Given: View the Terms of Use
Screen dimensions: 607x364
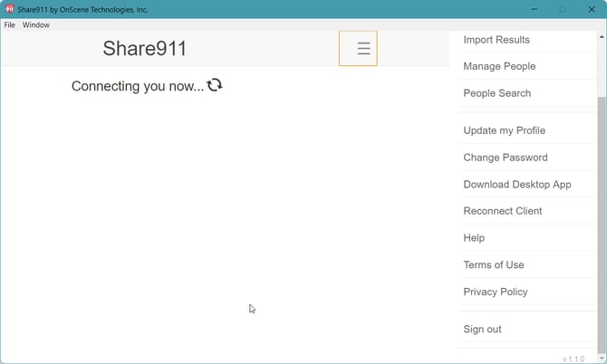Looking at the screenshot, I should pos(494,264).
